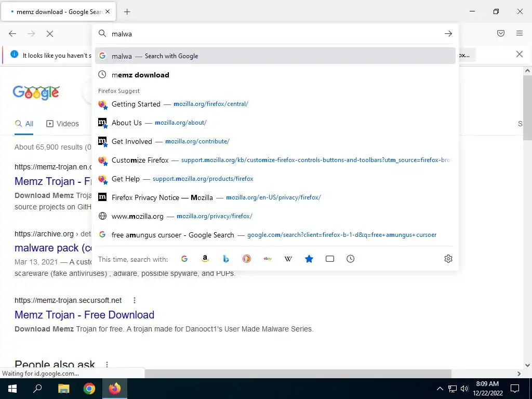Open the first Memz Trojan result link

coord(54,181)
